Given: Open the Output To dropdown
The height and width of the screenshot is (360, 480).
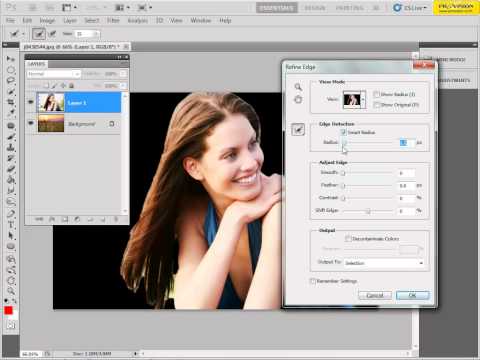Looking at the screenshot, I should tap(384, 263).
